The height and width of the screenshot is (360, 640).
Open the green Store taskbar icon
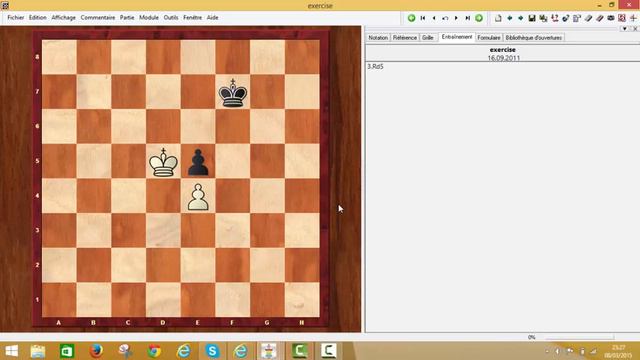[67, 351]
